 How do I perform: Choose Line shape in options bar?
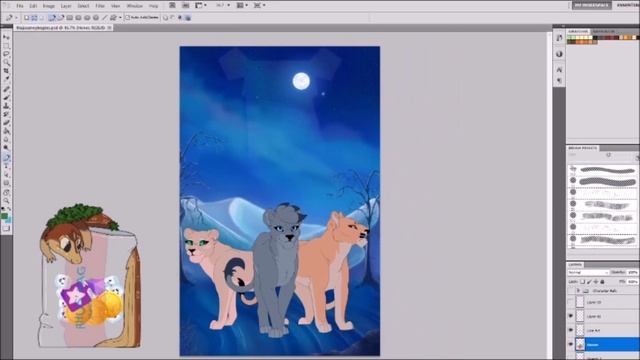[104, 18]
